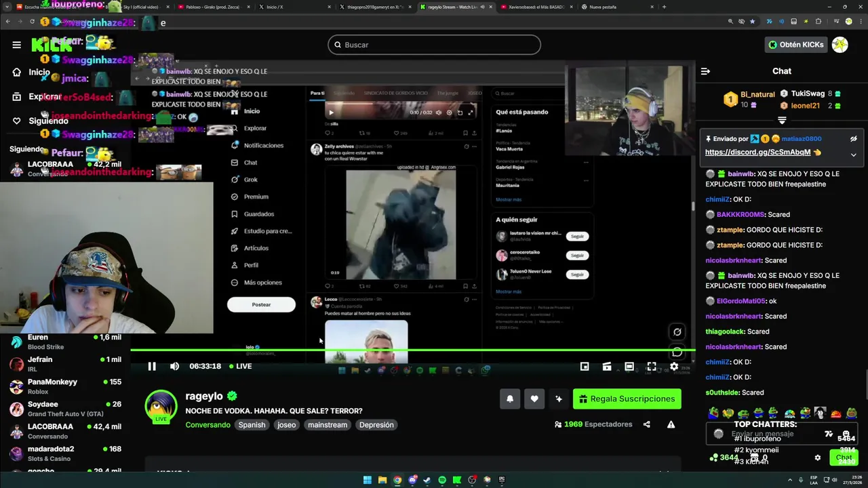Expand the pinned message chevron

[x=853, y=155]
